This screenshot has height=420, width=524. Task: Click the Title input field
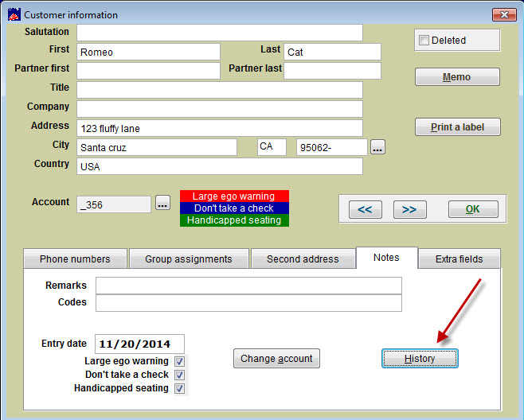coord(220,90)
